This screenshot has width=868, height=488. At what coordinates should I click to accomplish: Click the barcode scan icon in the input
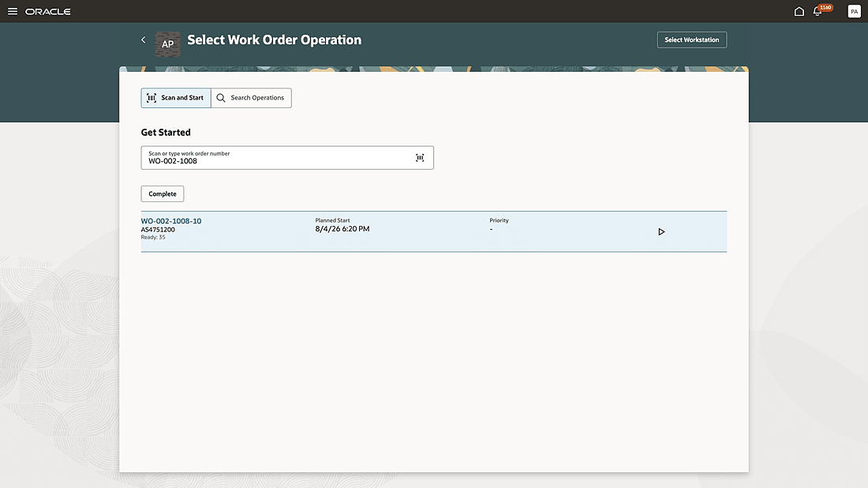(x=420, y=158)
